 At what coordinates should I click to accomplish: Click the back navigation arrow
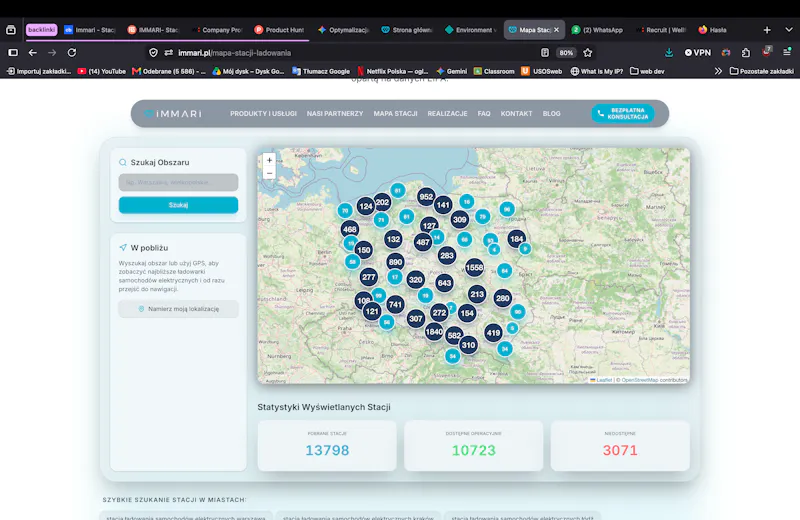33,53
